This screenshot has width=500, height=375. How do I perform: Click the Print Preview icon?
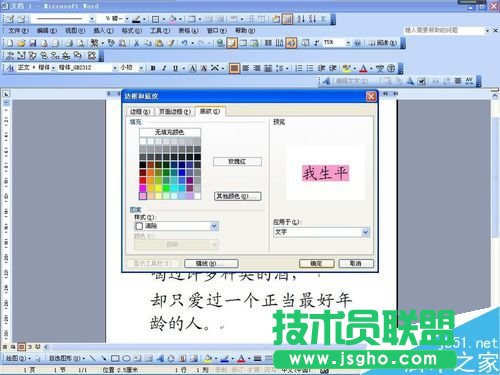81,43
